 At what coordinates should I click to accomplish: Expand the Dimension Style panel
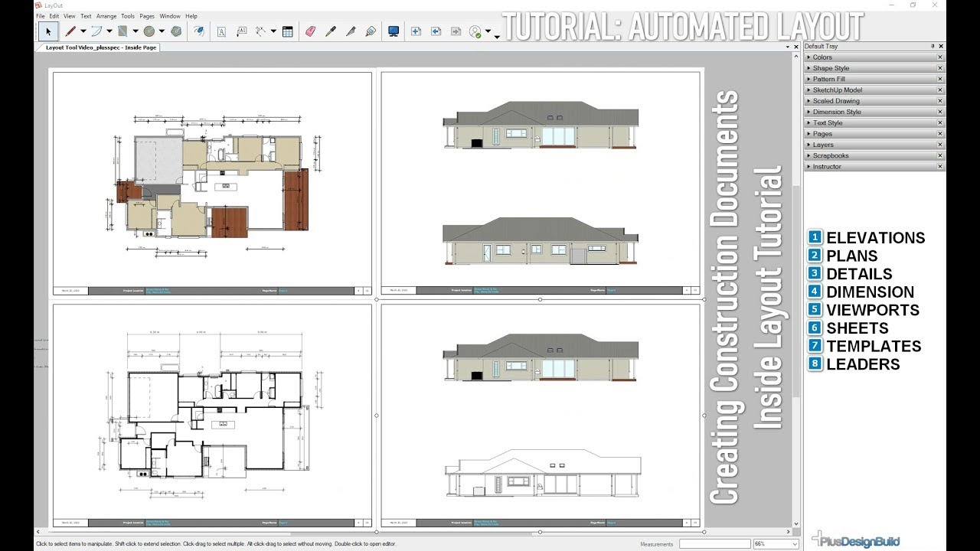875,112
